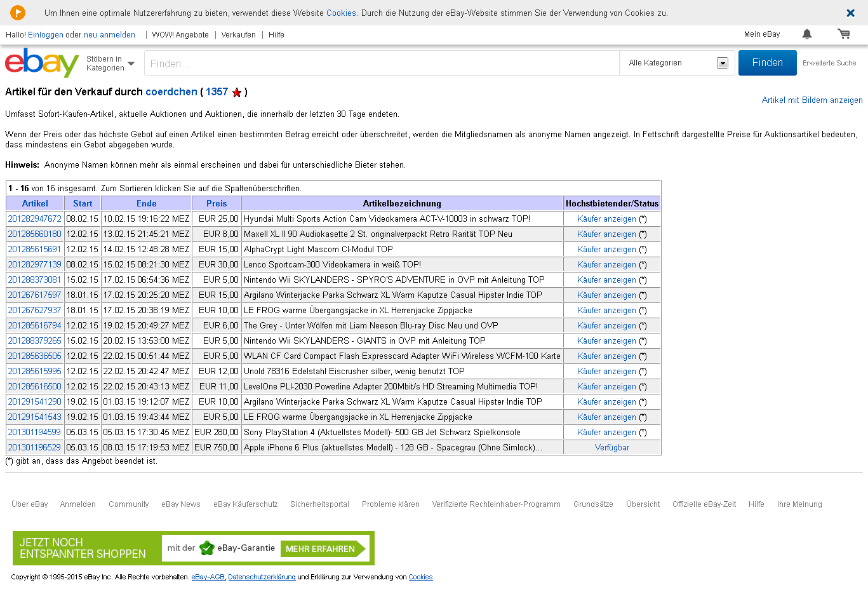Open the Cookies link in the top banner
This screenshot has height=613, width=868.
coord(341,13)
